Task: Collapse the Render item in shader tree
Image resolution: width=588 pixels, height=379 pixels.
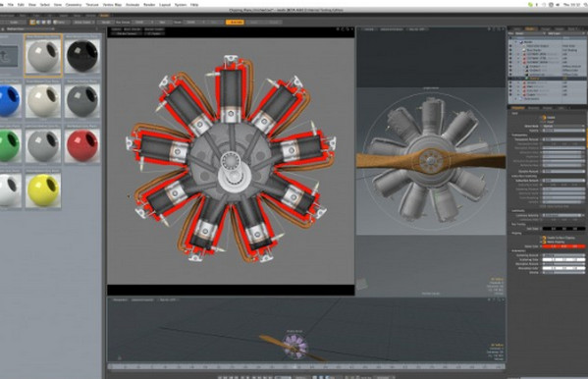Action: click(x=515, y=42)
